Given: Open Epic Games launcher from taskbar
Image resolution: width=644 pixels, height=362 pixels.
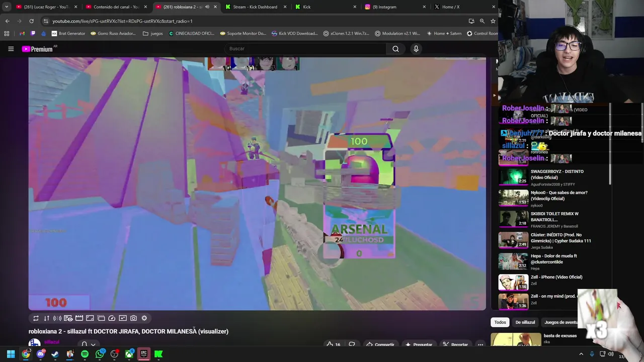Looking at the screenshot, I should [x=144, y=354].
